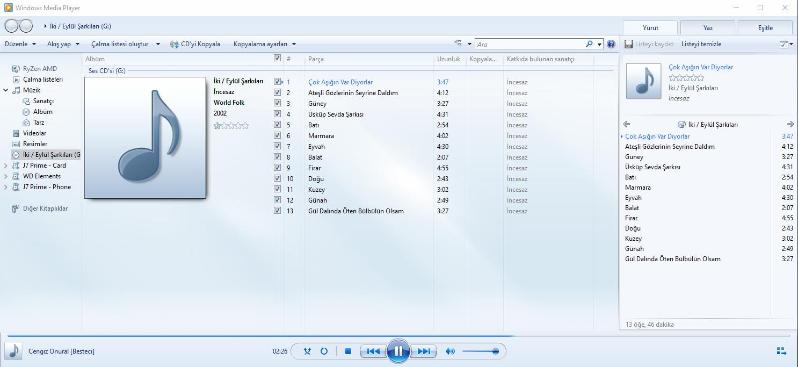Open Çalma listesi oluştur menu

125,44
